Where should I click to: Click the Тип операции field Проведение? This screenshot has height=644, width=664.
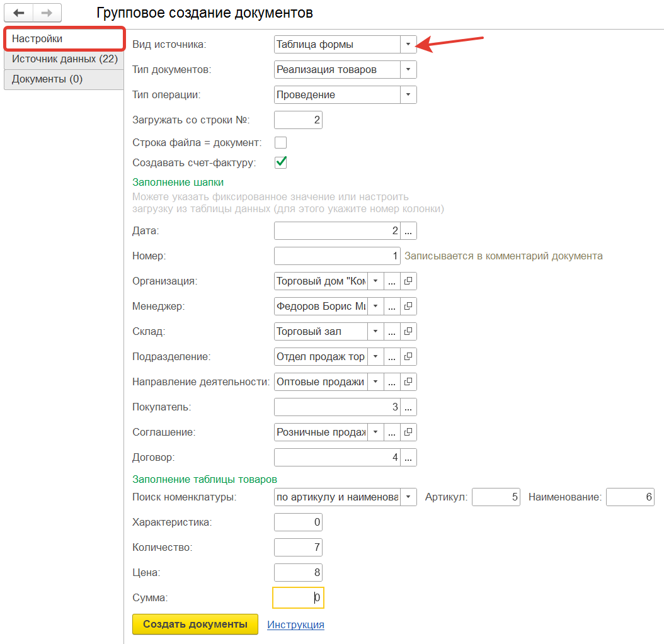click(337, 95)
